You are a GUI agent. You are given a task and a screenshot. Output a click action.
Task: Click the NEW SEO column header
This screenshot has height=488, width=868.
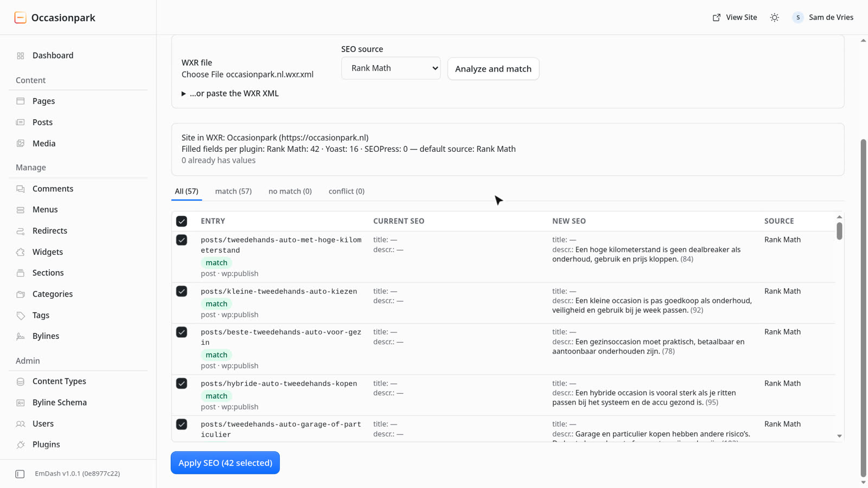(569, 221)
